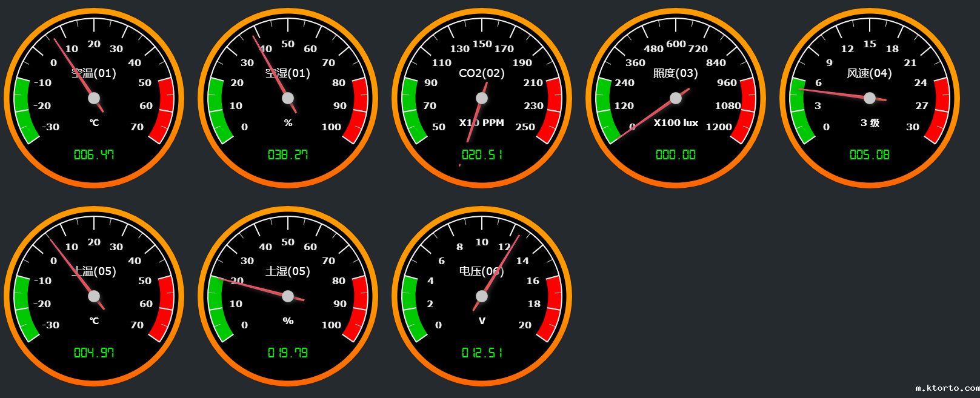
Task: Select the 019.79 soil moisture readout
Action: (x=288, y=353)
